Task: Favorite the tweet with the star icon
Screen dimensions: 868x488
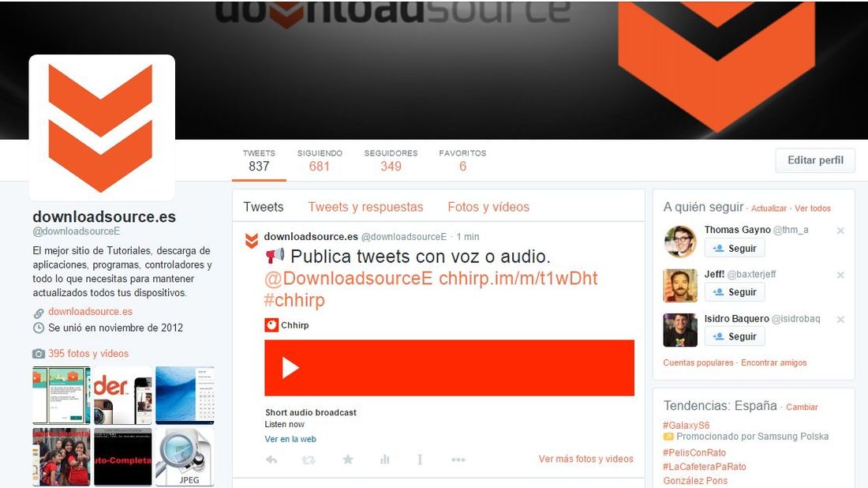Action: tap(348, 460)
